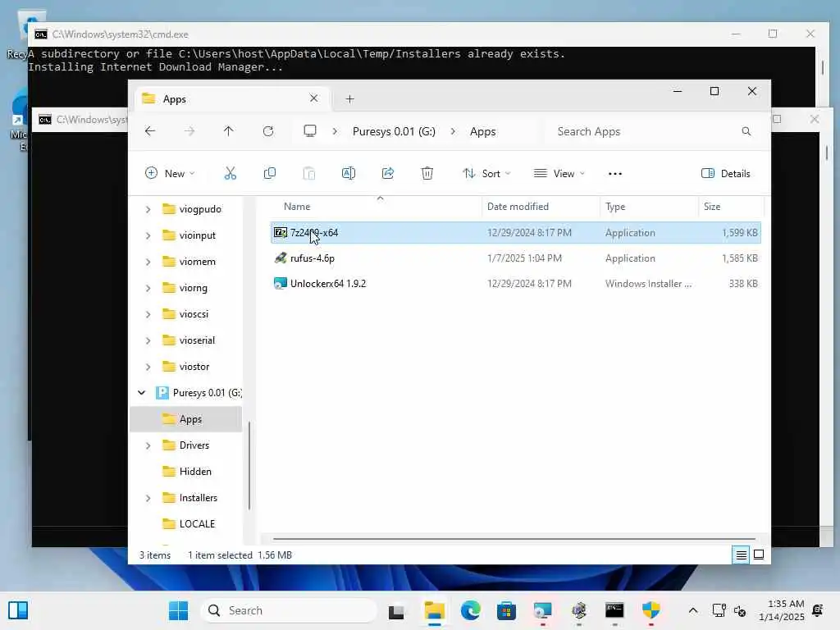Click the Share icon in toolbar

388,174
